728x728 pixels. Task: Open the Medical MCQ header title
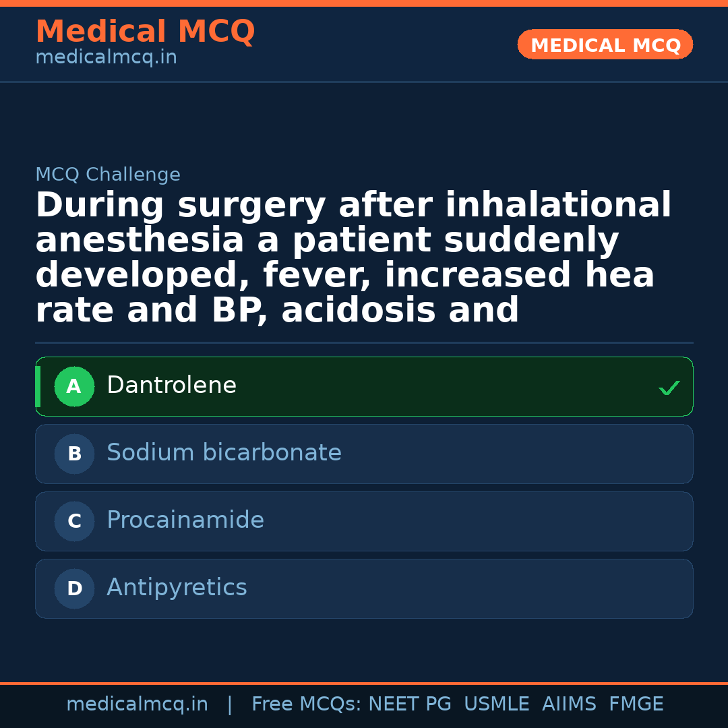tap(145, 32)
